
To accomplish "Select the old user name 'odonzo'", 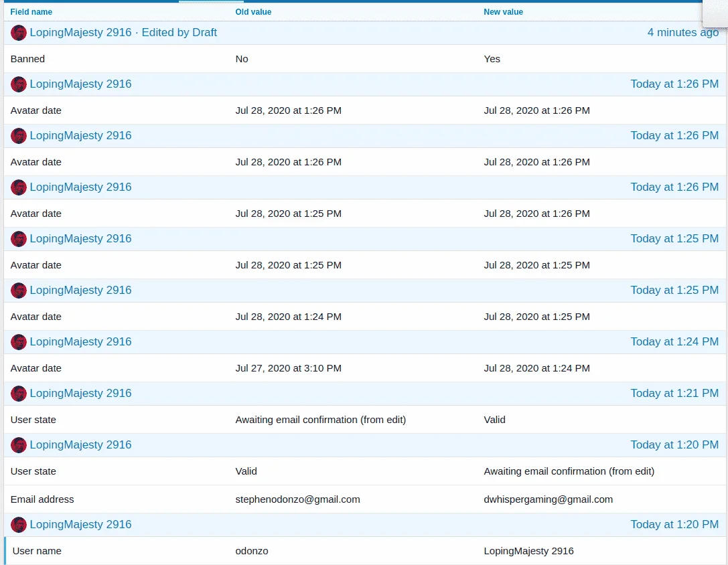I will tap(252, 551).
